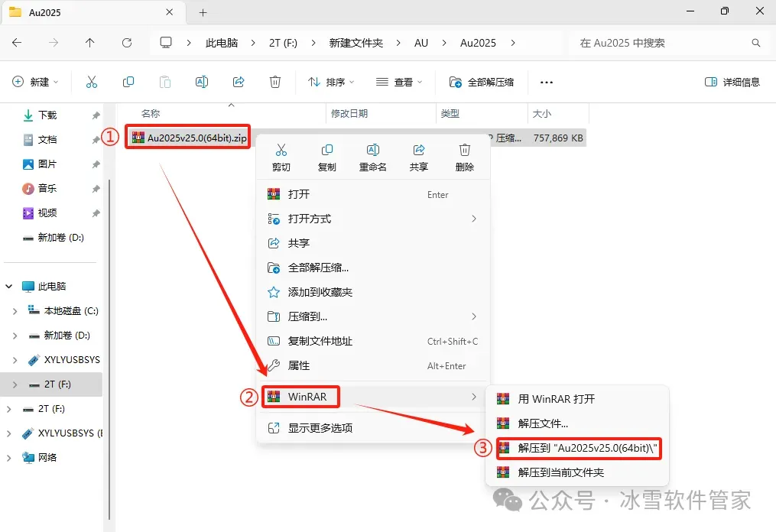
Task: Choose 解压到 "Au2025v25.0(64bit)\"
Action: coord(577,449)
